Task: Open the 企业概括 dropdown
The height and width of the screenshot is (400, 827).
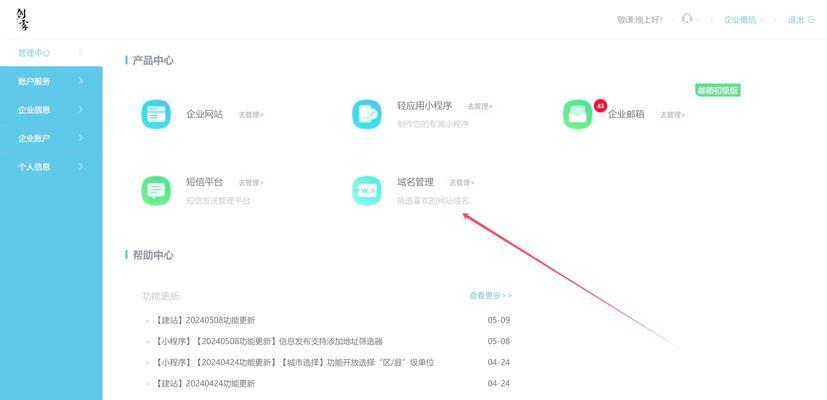Action: pos(745,20)
